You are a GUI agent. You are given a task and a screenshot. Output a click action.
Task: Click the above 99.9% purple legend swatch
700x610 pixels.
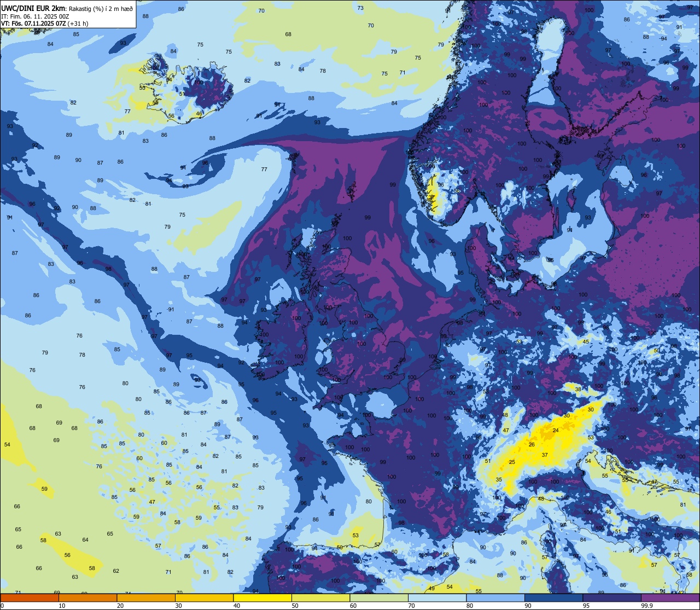tap(670, 598)
